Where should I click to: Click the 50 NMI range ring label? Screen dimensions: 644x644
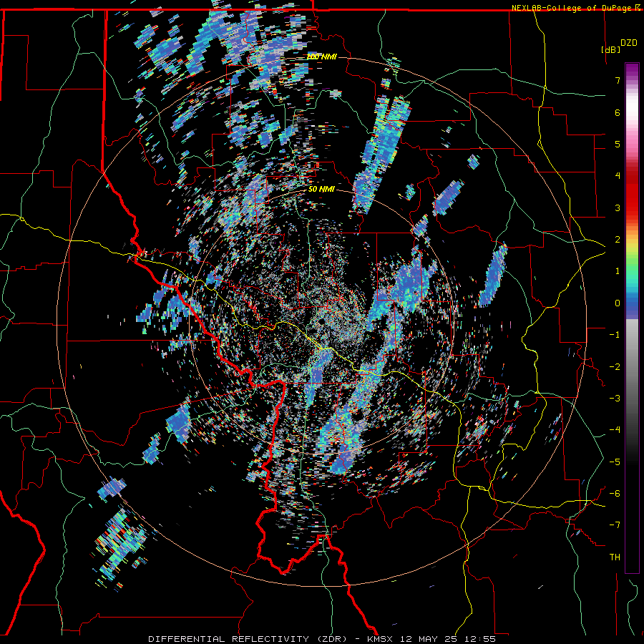pos(321,189)
